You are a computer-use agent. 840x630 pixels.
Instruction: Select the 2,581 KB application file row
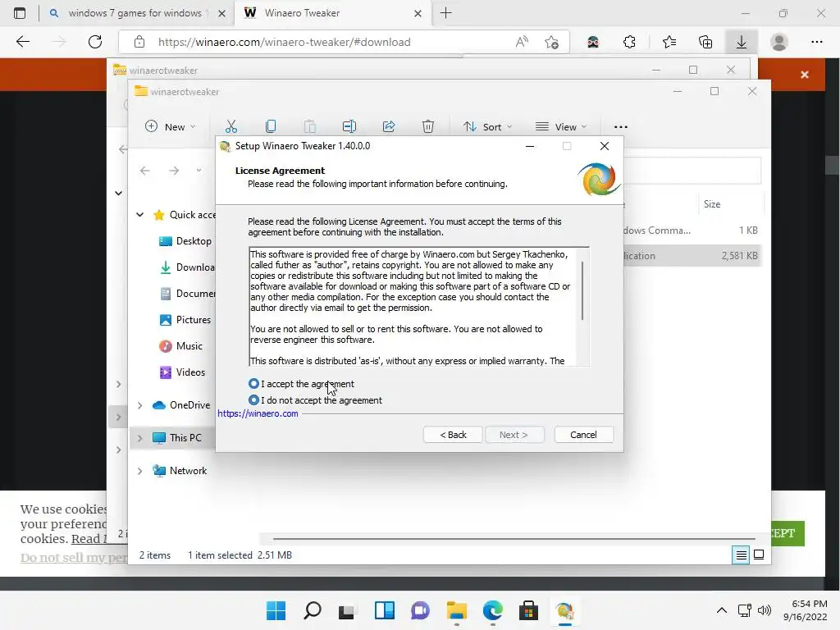[x=692, y=256]
